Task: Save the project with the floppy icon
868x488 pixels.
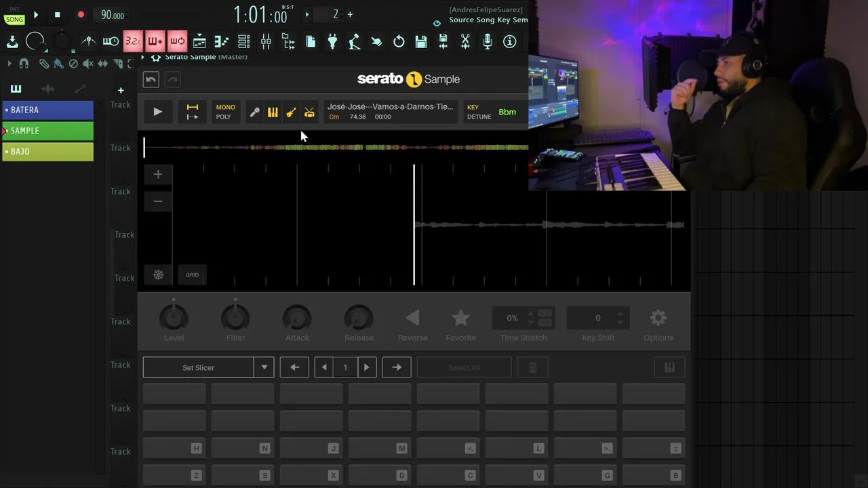Action: click(421, 41)
